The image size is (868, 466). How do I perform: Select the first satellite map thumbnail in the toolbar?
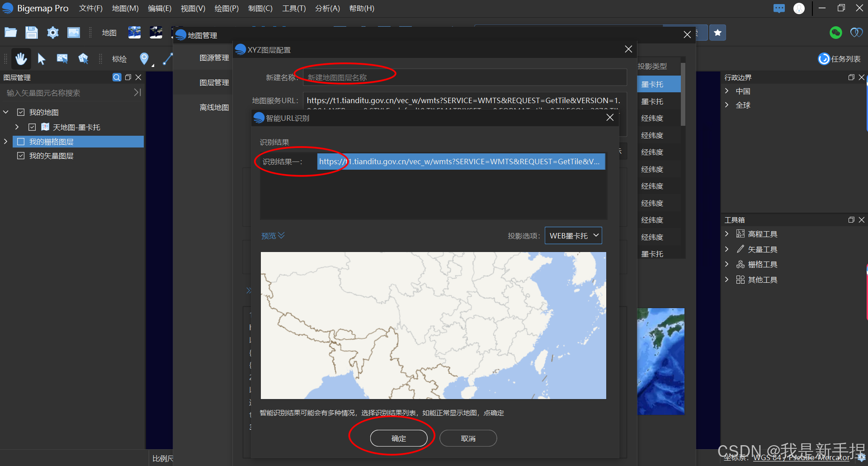[134, 33]
